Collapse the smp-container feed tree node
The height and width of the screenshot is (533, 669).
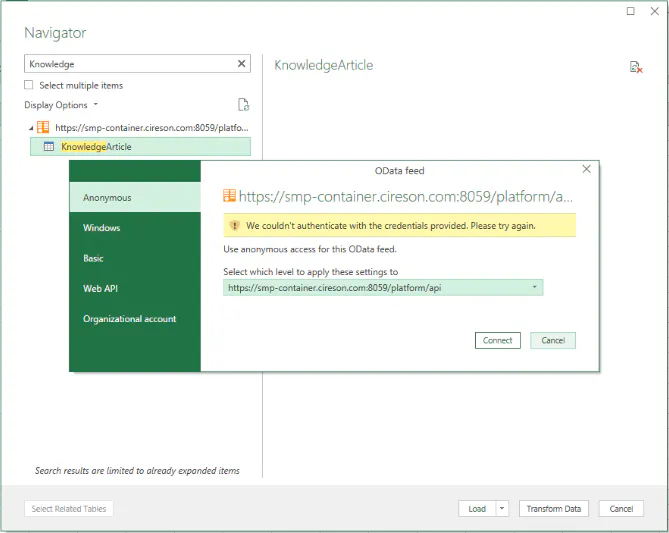(31, 128)
